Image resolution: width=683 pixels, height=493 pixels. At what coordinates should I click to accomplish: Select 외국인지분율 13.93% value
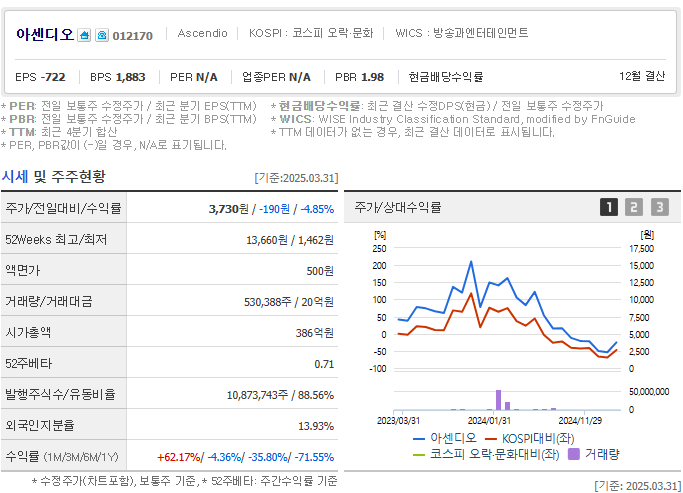tap(316, 426)
